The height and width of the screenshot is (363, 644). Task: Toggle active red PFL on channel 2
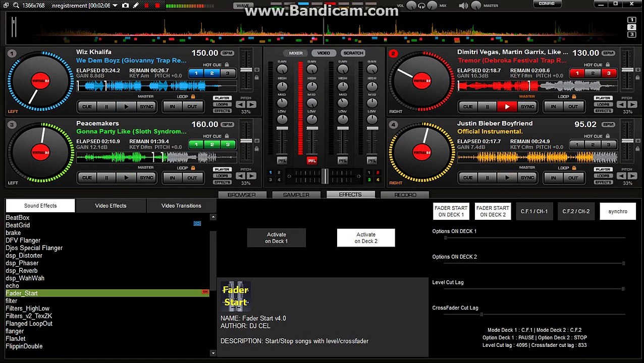(x=312, y=160)
